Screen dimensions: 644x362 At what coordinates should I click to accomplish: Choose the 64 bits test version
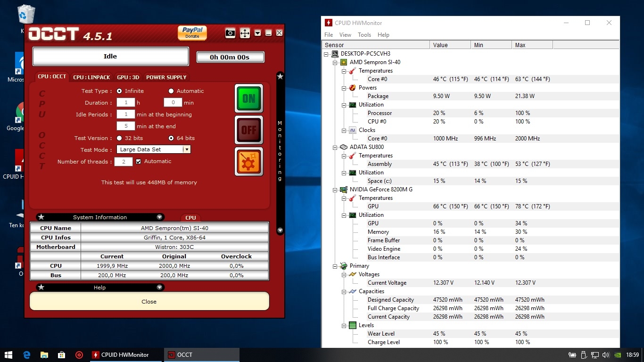tap(171, 138)
